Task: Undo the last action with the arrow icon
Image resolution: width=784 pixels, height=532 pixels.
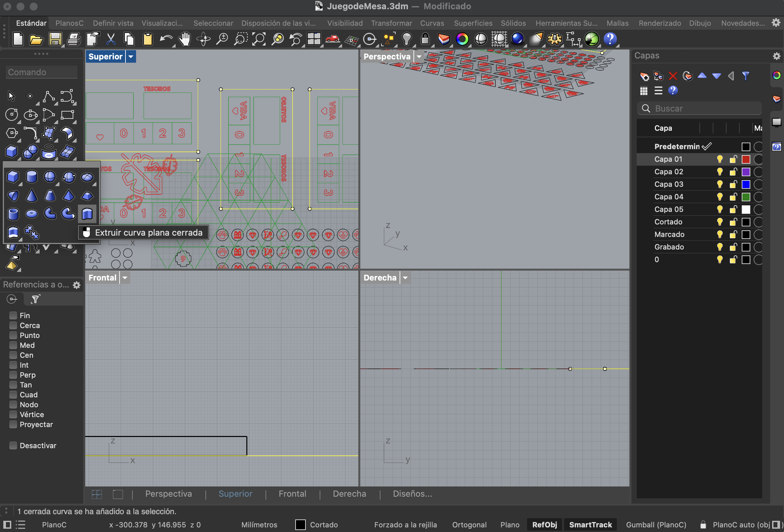Action: [166, 40]
